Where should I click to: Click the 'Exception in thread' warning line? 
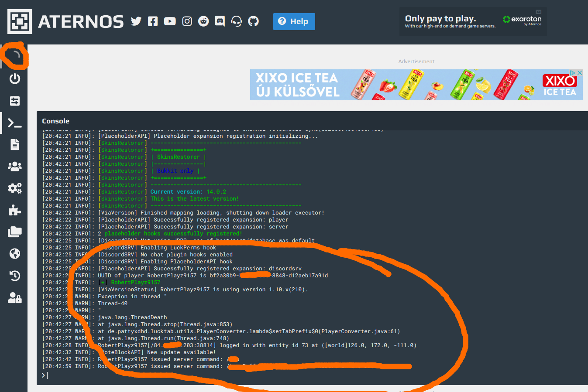tap(105, 297)
